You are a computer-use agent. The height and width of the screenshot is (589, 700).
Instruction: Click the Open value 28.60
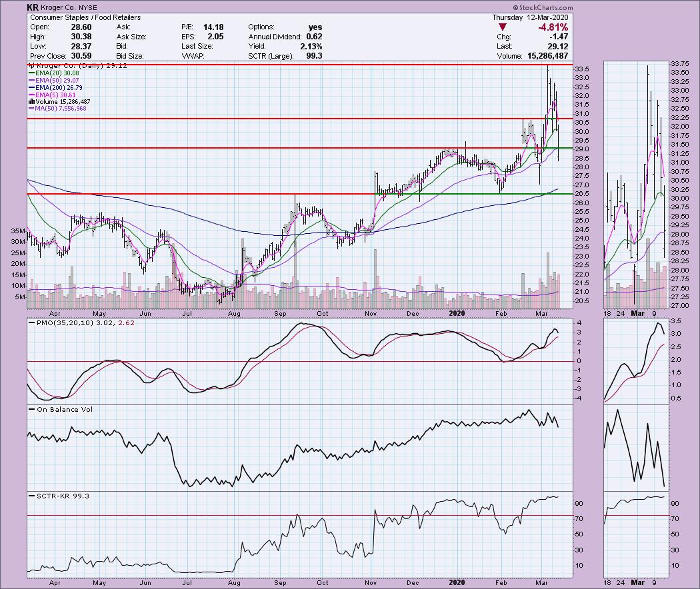pos(81,27)
